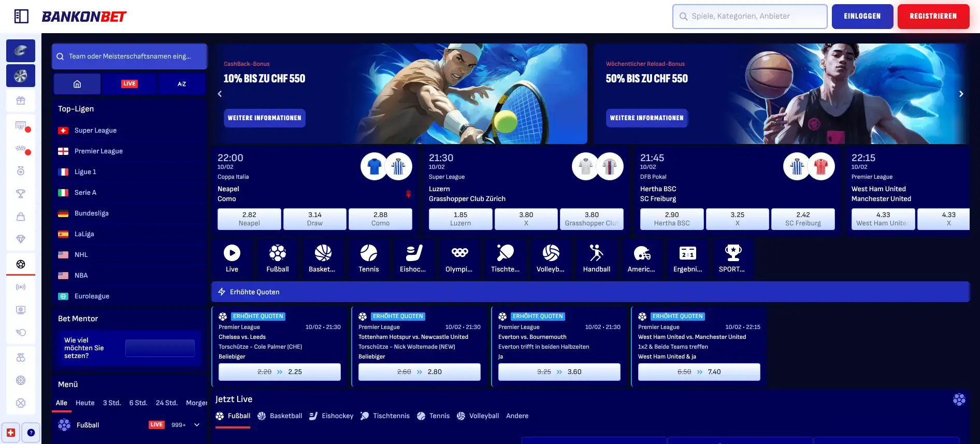Image resolution: width=980 pixels, height=444 pixels.
Task: Open the gift promotions icon in sidebar
Action: 21,101
